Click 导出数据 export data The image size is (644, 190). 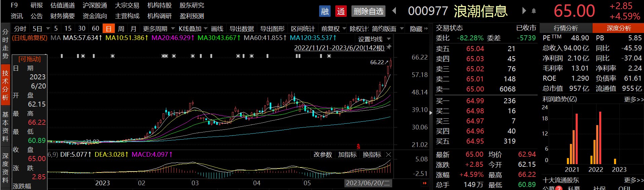click(242, 29)
